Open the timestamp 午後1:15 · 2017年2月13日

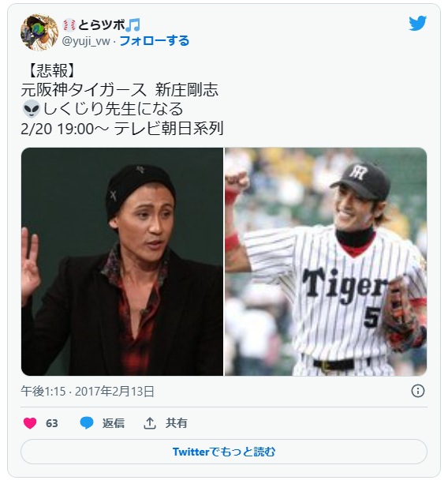tap(88, 391)
